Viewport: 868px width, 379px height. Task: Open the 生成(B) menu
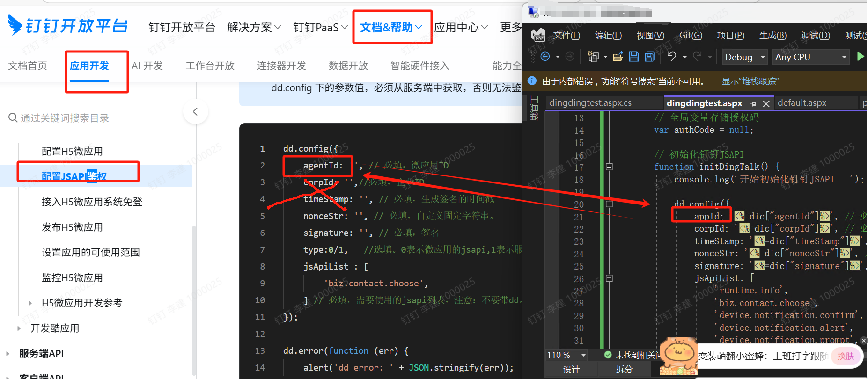tap(773, 35)
